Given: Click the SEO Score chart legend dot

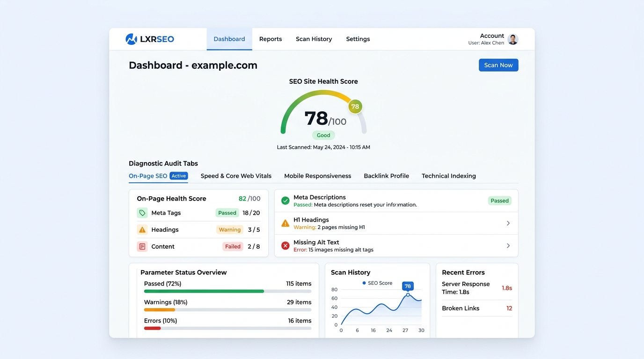Looking at the screenshot, I should [364, 283].
